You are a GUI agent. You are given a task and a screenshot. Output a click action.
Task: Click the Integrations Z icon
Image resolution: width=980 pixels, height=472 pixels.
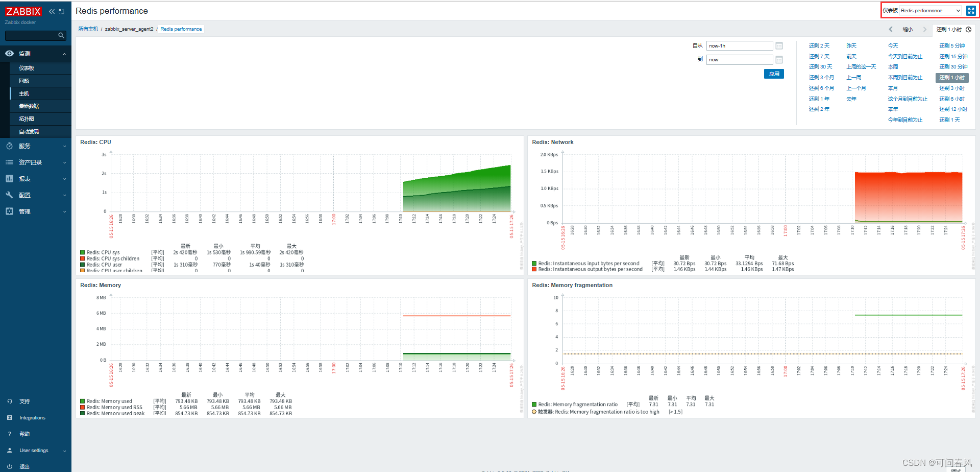pos(9,418)
